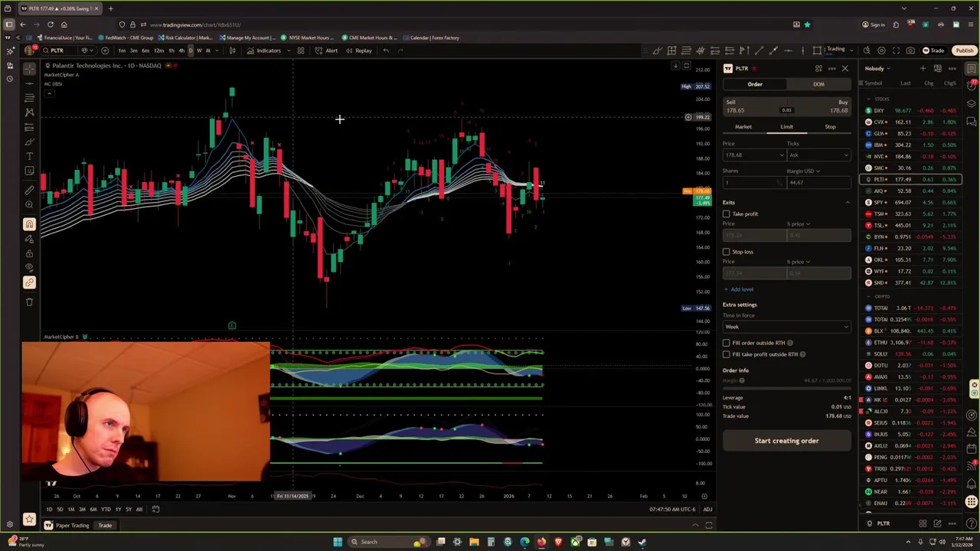Click the PLTR symbol search field

pyautogui.click(x=59, y=51)
